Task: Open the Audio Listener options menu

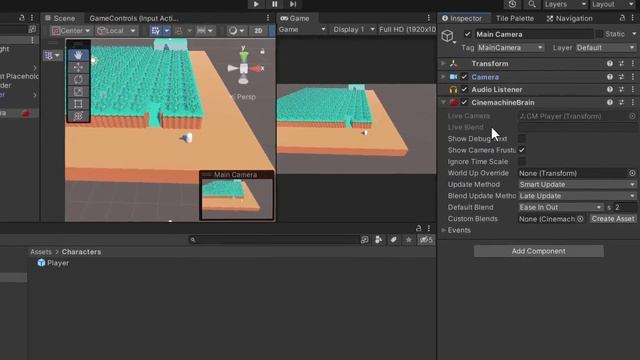Action: [633, 90]
